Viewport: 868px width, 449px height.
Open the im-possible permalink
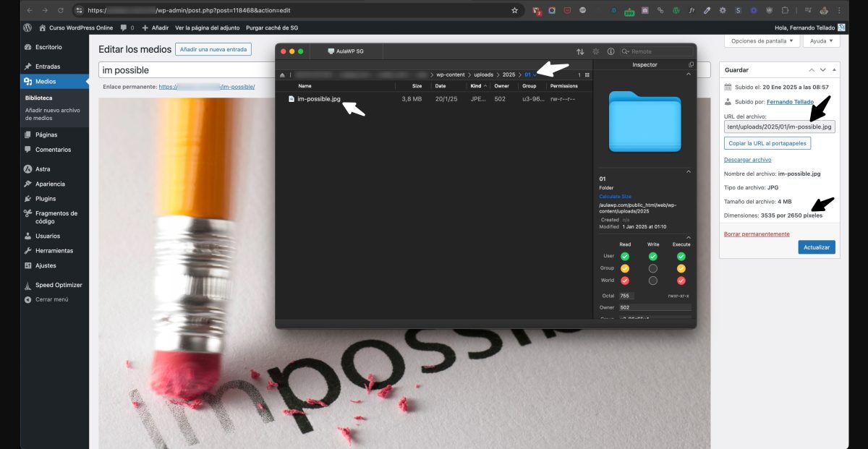[x=206, y=87]
